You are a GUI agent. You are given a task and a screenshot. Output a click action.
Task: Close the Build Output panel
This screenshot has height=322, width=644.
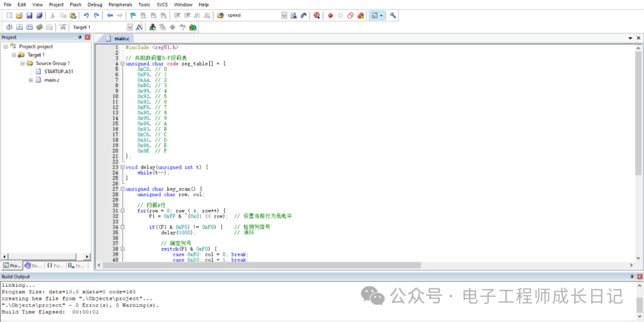point(639,277)
